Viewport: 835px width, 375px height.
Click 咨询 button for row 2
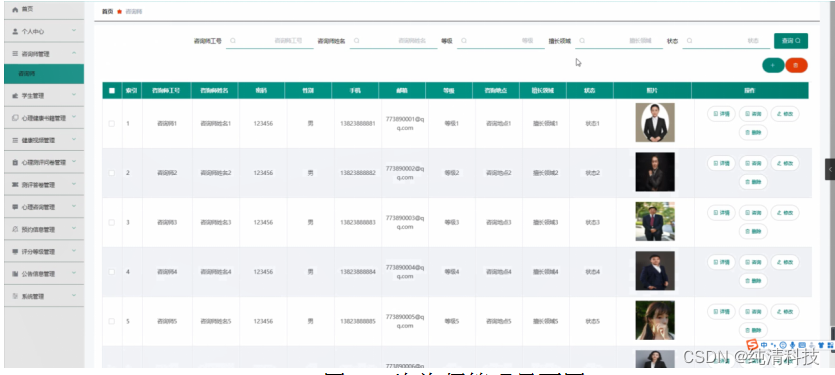(753, 164)
